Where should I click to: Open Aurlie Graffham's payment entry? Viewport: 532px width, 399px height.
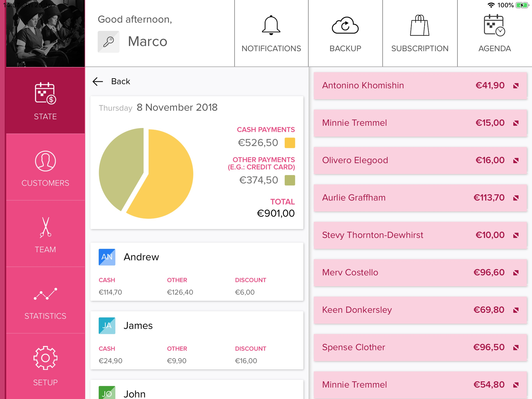tap(420, 198)
